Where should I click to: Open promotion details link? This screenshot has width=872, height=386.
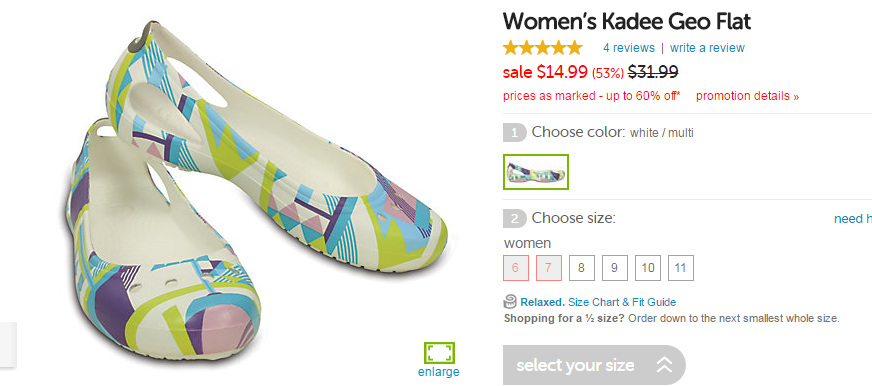747,96
